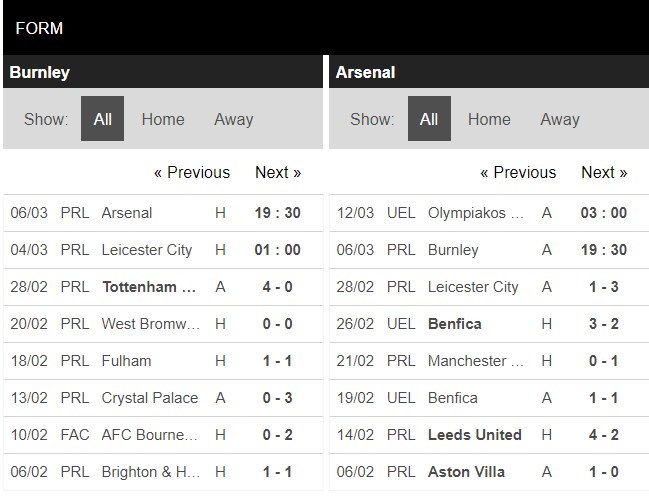Open Arsenal's Olympiakos UEL fixture
Image resolution: width=649 pixels, height=496 pixels.
tap(475, 212)
